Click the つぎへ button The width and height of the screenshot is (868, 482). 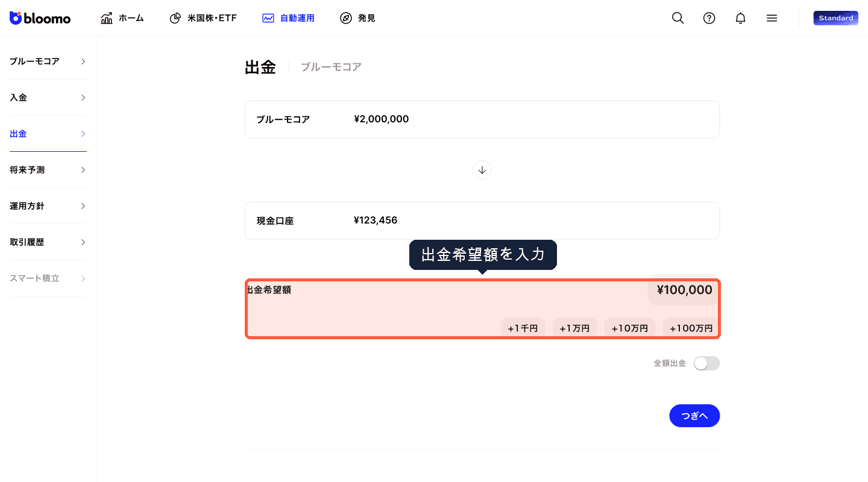(694, 416)
